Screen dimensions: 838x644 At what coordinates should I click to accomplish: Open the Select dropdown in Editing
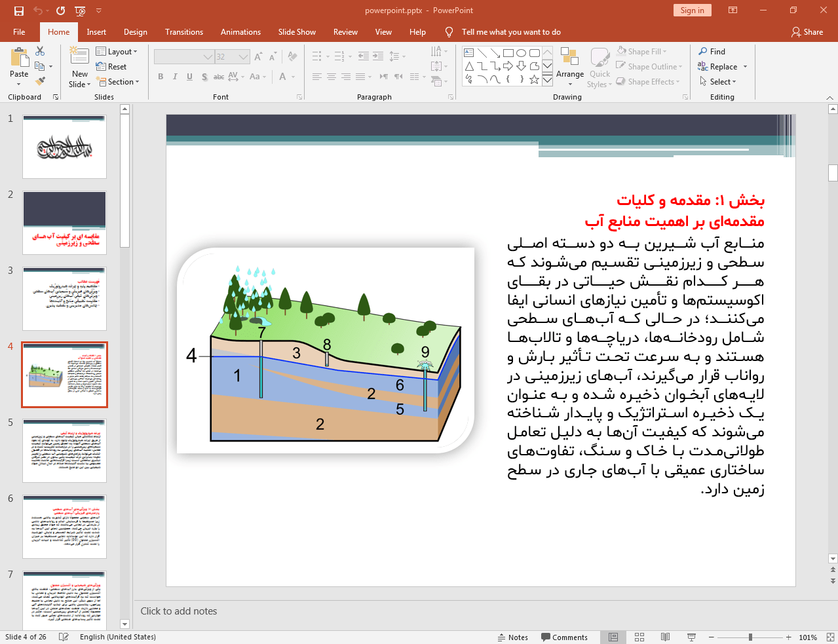point(718,82)
